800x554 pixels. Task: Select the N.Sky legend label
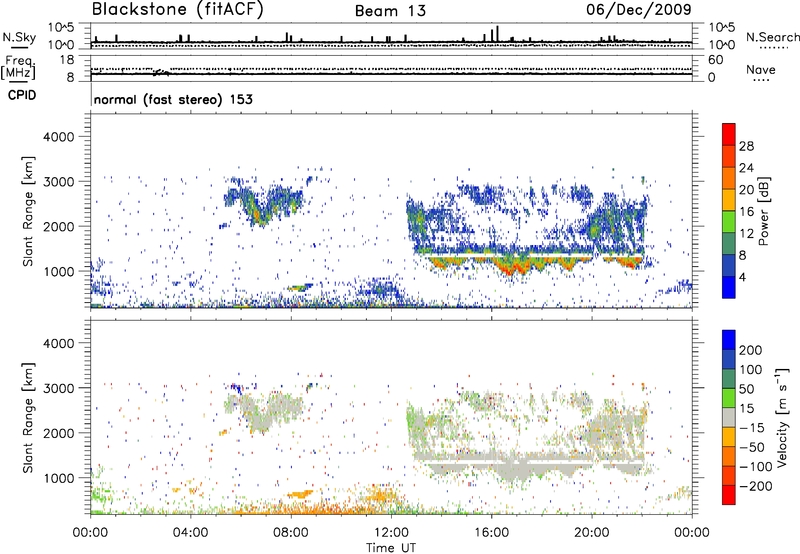pos(19,37)
